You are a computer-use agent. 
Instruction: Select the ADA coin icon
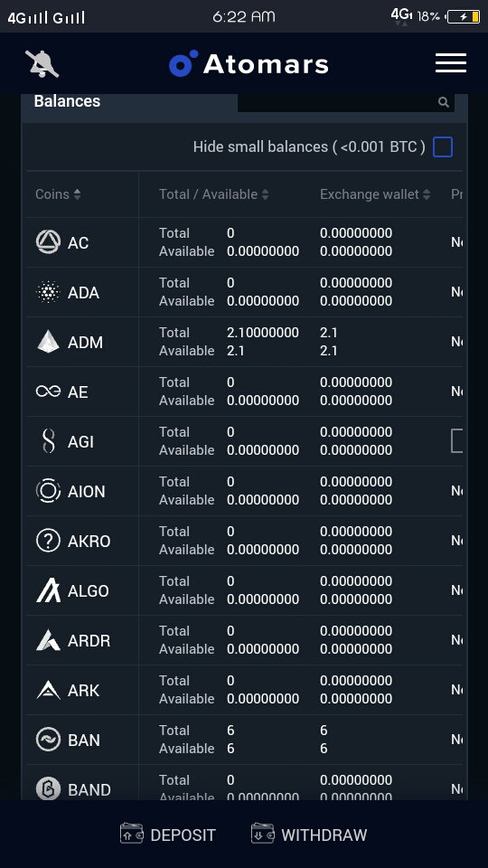(48, 292)
